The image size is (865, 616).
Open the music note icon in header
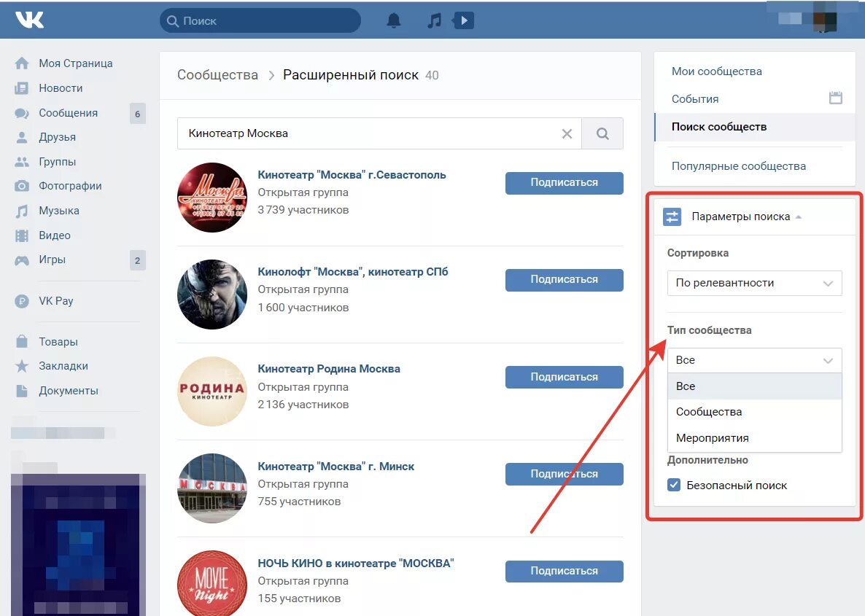[x=435, y=21]
